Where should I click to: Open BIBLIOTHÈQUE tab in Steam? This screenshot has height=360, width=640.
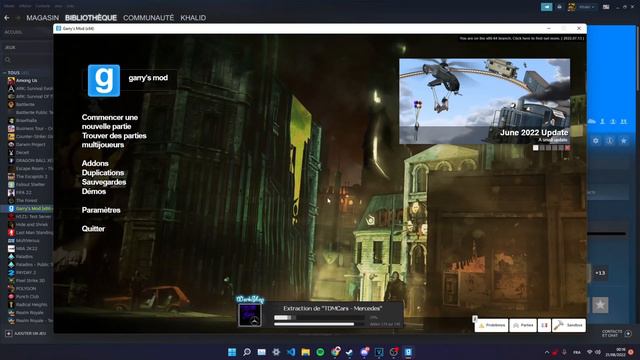tap(91, 18)
